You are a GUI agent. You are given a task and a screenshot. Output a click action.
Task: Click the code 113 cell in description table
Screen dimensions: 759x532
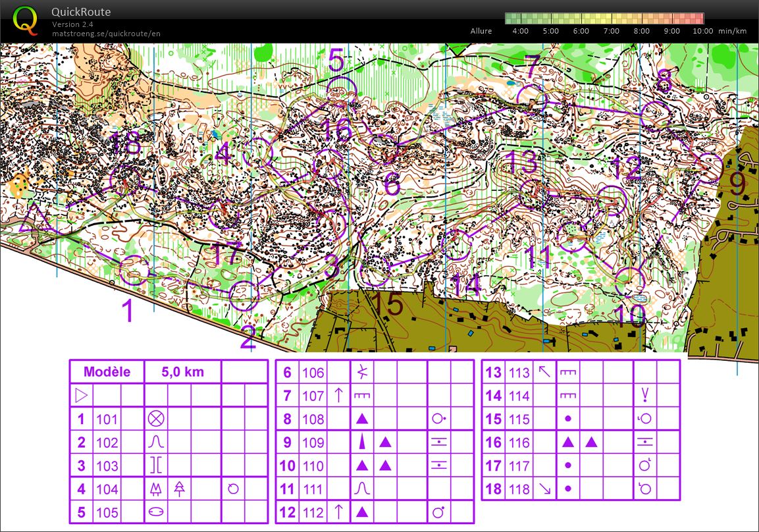coord(519,373)
